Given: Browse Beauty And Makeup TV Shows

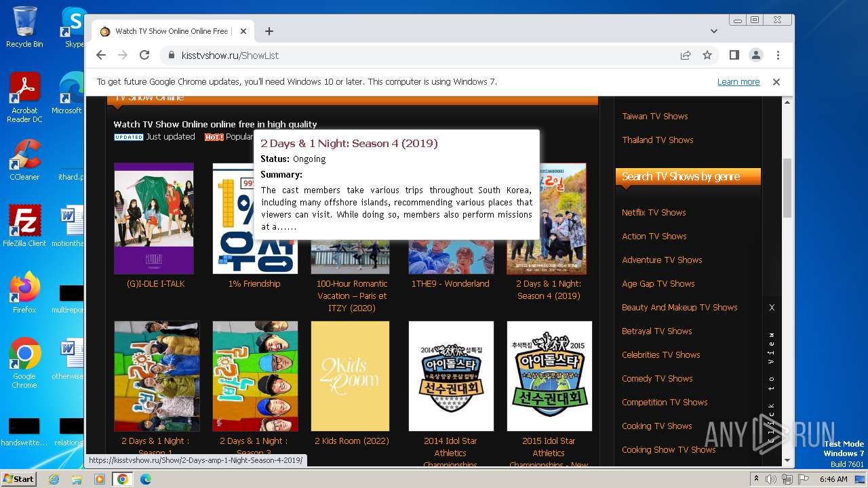Looking at the screenshot, I should coord(679,308).
